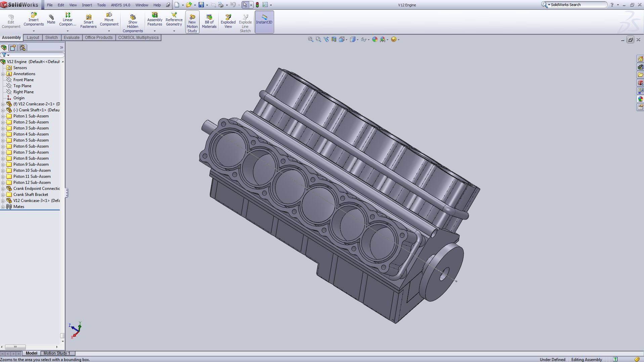Select the Sensors folder

point(17,68)
